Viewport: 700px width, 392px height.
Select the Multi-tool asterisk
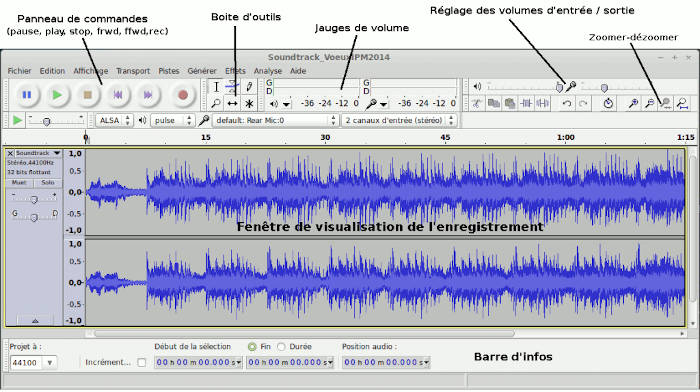249,104
